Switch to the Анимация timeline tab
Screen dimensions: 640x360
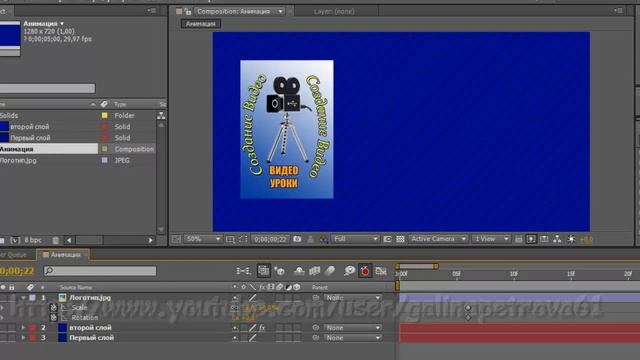pos(62,255)
